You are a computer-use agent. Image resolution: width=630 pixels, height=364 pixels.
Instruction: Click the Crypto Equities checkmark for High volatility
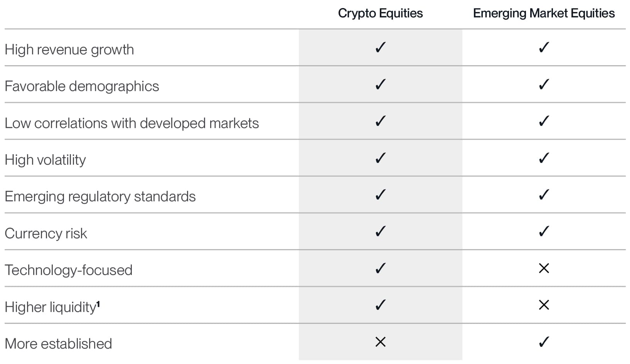(380, 158)
